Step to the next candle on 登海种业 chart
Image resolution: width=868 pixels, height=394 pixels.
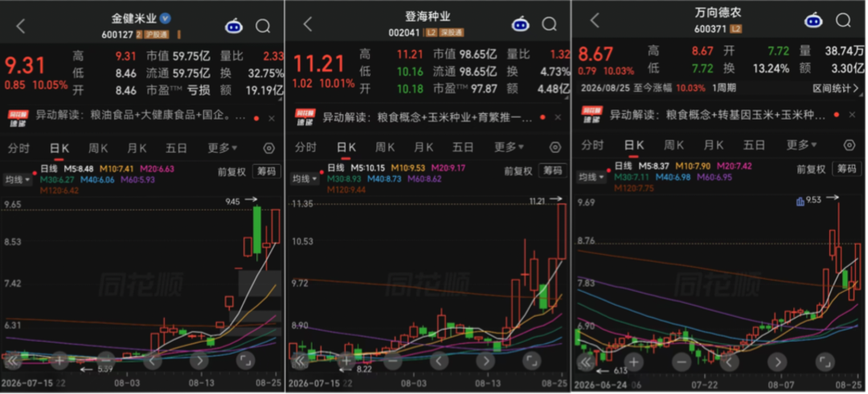[x=485, y=361]
